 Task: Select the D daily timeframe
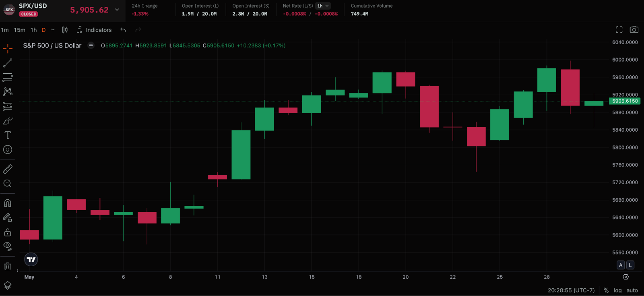pyautogui.click(x=43, y=30)
